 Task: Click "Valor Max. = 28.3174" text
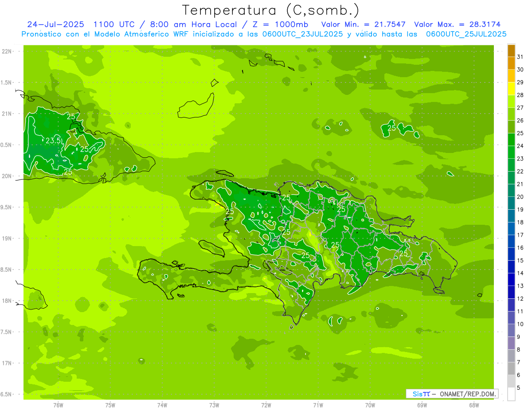pos(457,24)
